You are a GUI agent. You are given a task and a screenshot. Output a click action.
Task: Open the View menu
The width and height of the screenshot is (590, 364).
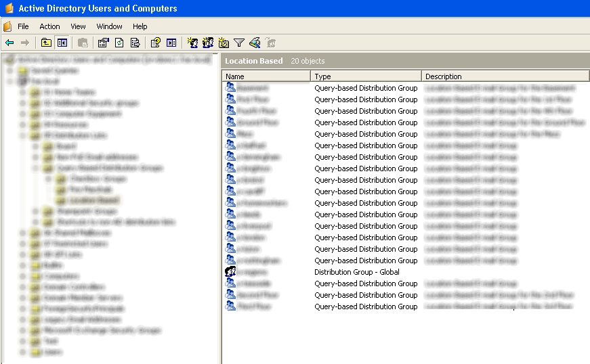click(x=78, y=26)
